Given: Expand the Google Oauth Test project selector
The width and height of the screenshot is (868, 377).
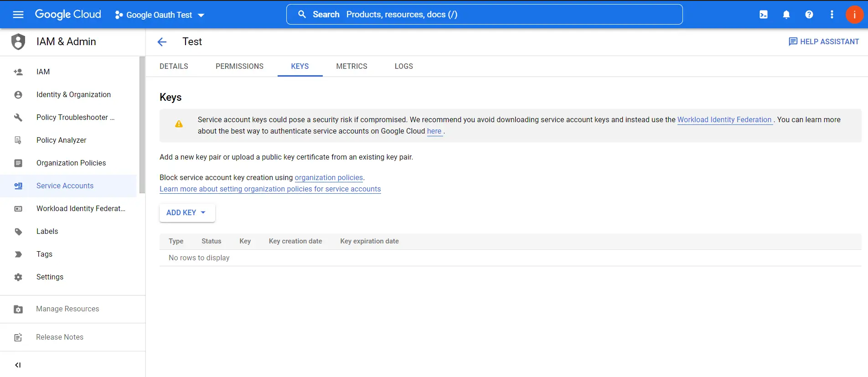Looking at the screenshot, I should 160,15.
